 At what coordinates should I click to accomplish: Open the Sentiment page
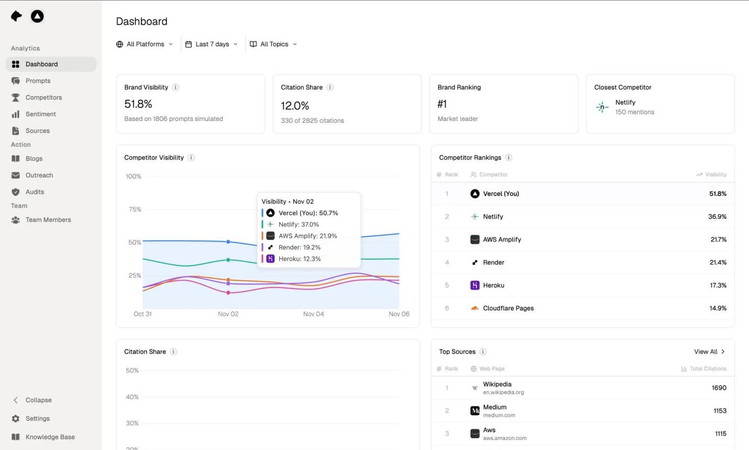(51, 114)
